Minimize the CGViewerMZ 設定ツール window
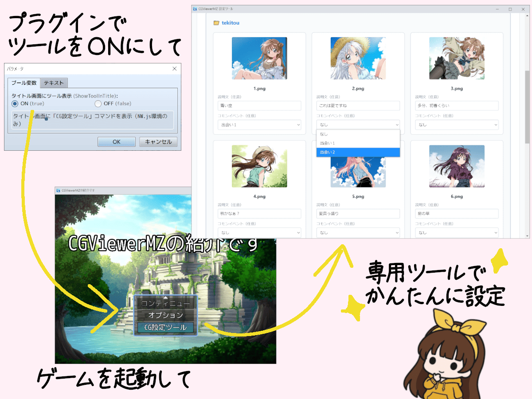 pos(497,9)
